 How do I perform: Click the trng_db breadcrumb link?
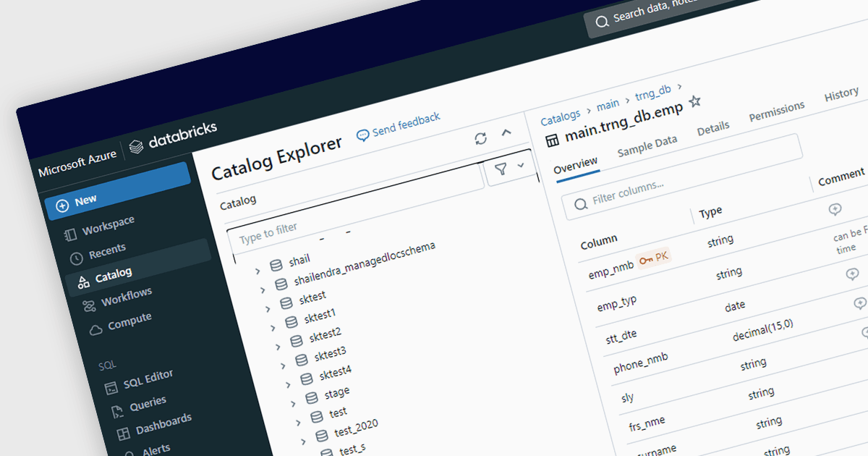(653, 93)
